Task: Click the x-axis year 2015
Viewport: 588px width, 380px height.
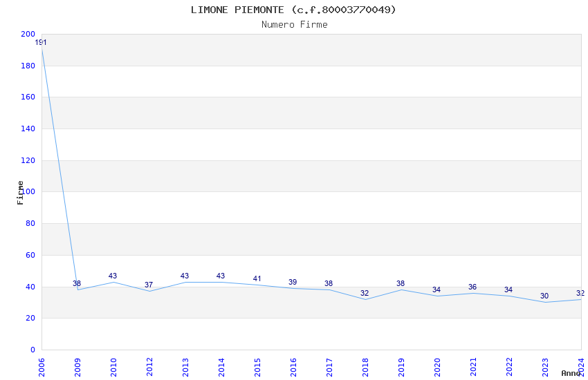Action: [x=257, y=368]
